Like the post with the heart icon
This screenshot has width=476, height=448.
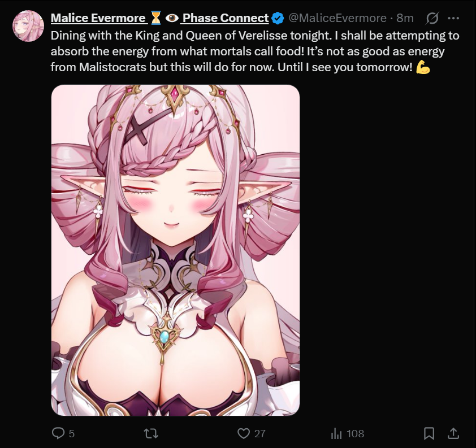point(244,433)
